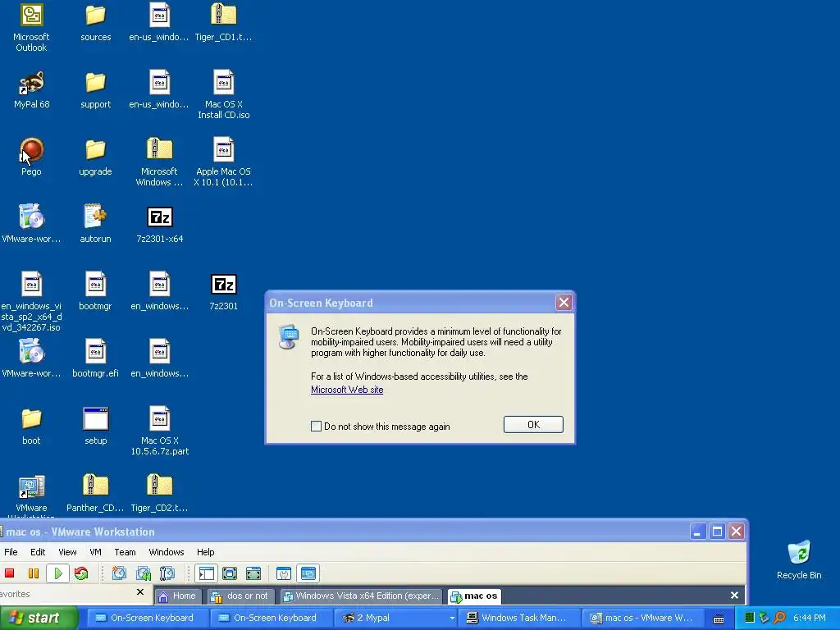This screenshot has height=630, width=840.
Task: Click the VMware Revert to Snapshot icon
Action: tap(143, 573)
